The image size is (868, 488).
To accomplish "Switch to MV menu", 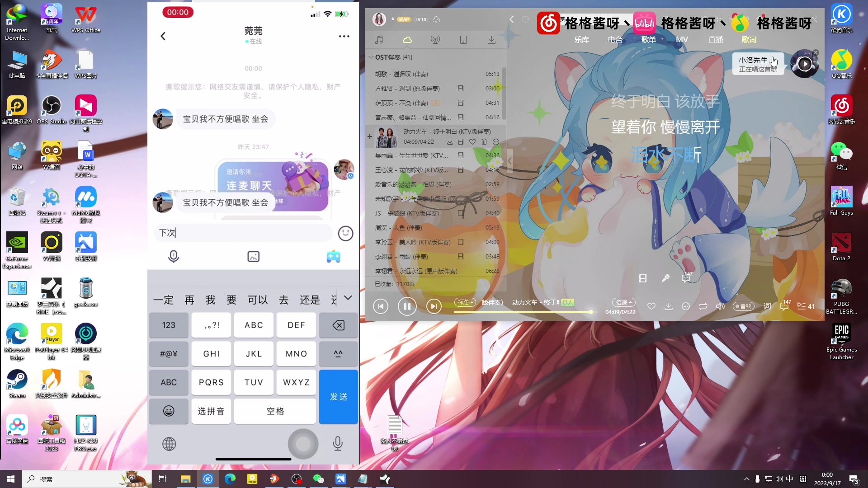I will click(x=682, y=40).
